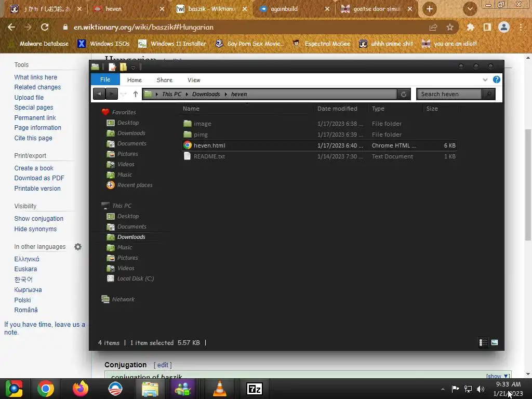Viewport: 532px width, 399px height.
Task: Open the volume speaker tray icon
Action: coord(481,389)
